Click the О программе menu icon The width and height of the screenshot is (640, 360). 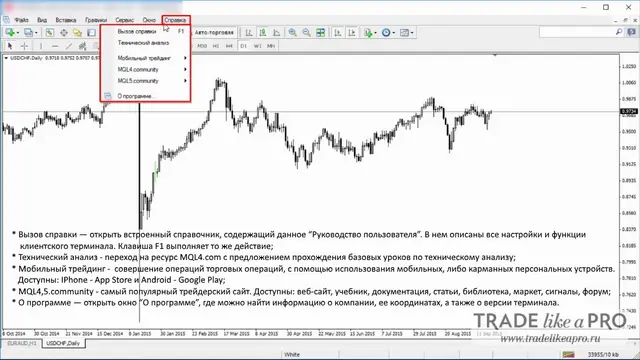coord(108,96)
